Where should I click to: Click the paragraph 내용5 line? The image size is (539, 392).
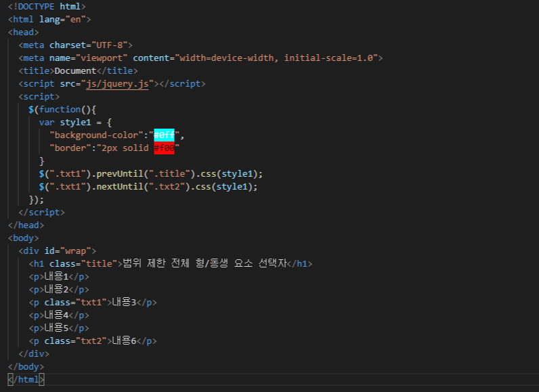click(59, 328)
